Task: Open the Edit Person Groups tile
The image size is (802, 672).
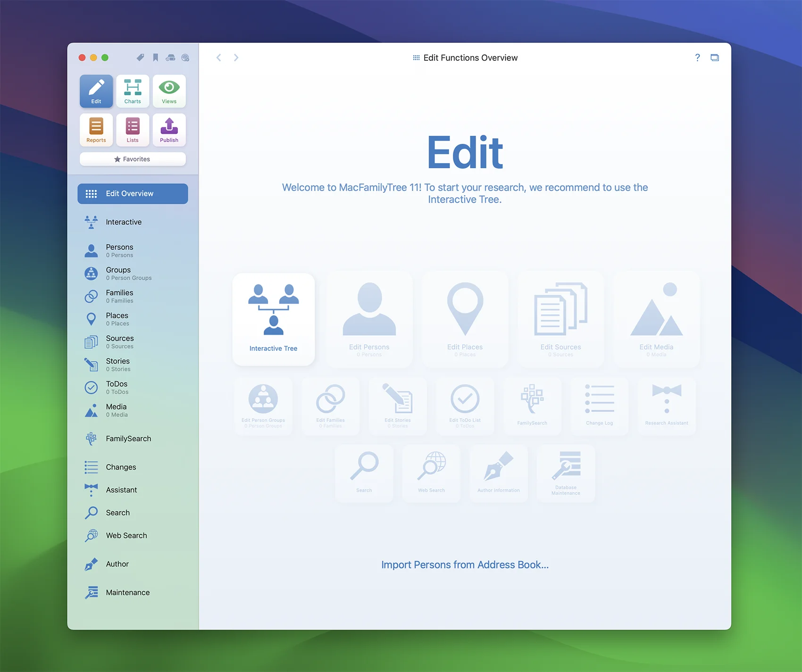Action: click(263, 406)
